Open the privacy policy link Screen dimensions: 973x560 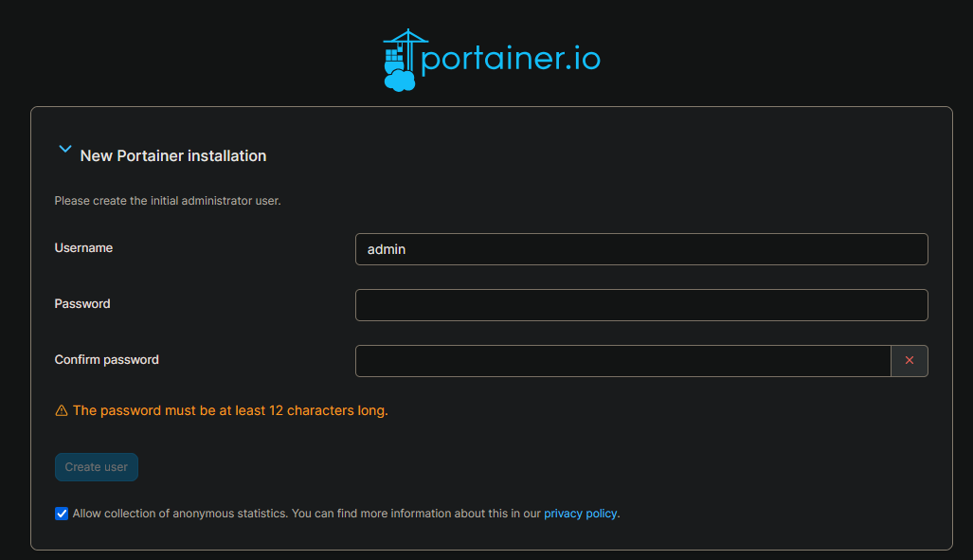coord(580,513)
